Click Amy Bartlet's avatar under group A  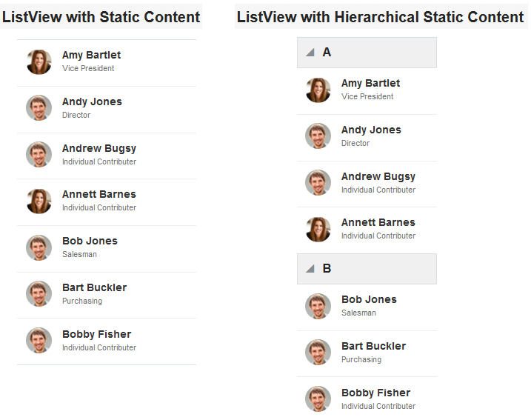point(318,90)
